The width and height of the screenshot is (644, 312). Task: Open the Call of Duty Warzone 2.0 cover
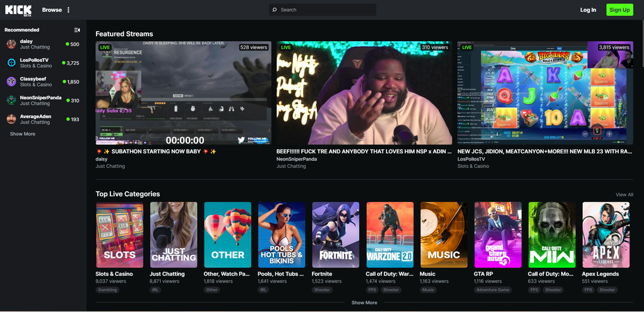[x=390, y=235]
